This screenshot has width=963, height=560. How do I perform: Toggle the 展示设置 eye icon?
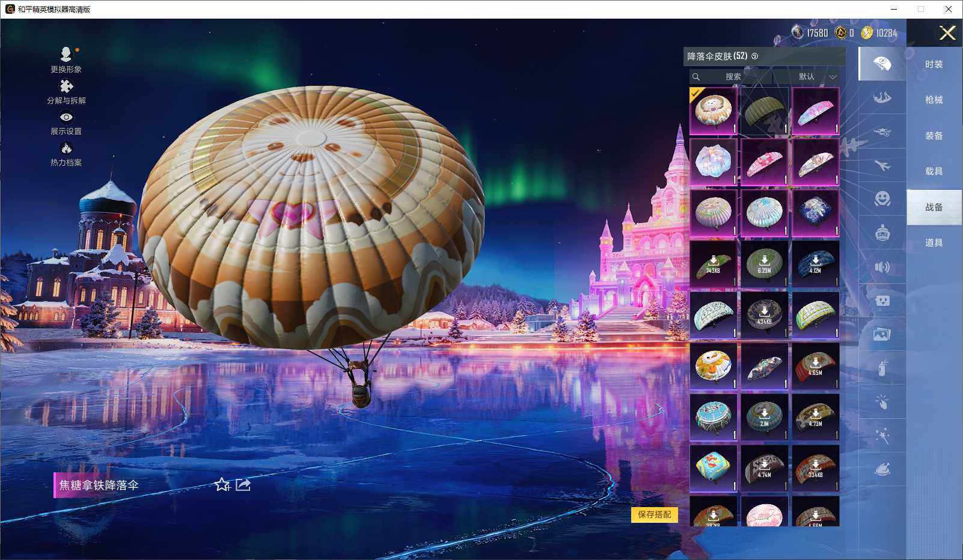66,118
